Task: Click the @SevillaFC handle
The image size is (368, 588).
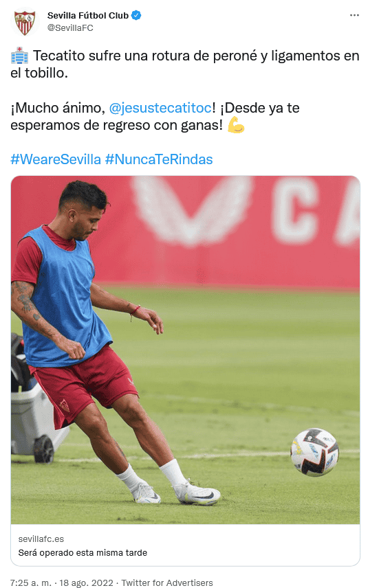Action: tap(70, 27)
